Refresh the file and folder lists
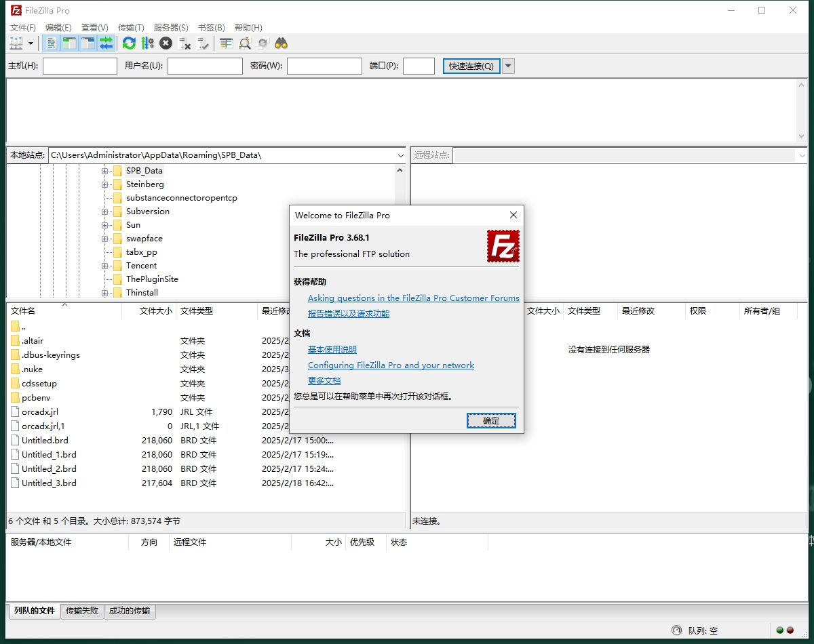 pyautogui.click(x=129, y=43)
